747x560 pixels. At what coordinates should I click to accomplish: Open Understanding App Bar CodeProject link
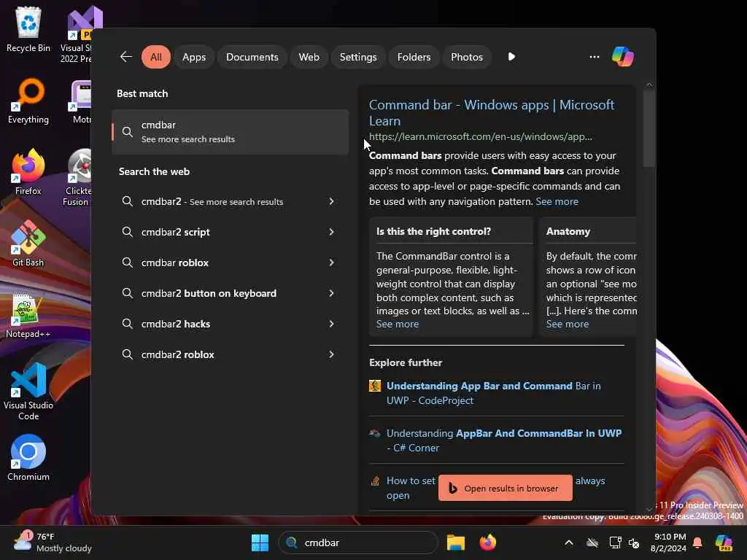click(494, 393)
